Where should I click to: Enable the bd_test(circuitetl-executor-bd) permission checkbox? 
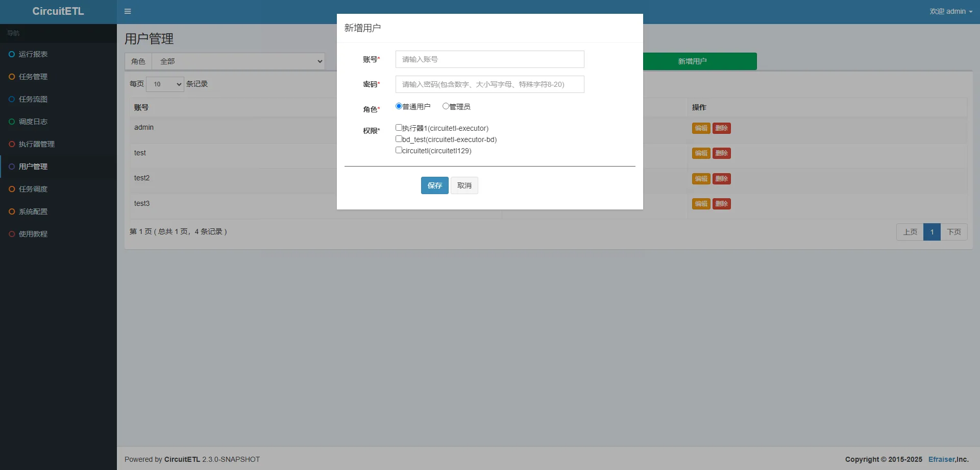click(x=399, y=139)
